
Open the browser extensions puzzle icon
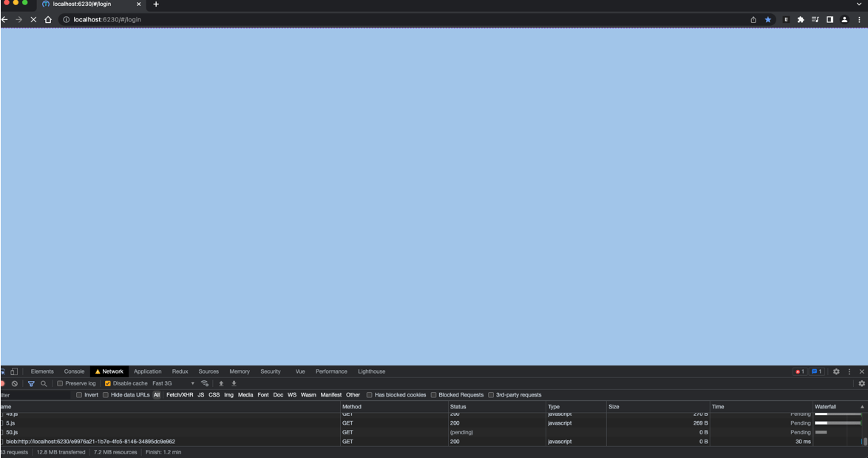point(801,19)
